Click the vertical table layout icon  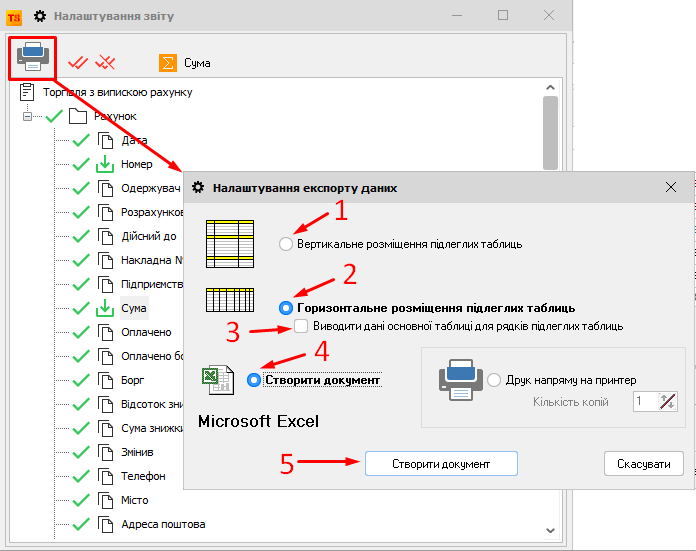pyautogui.click(x=232, y=243)
